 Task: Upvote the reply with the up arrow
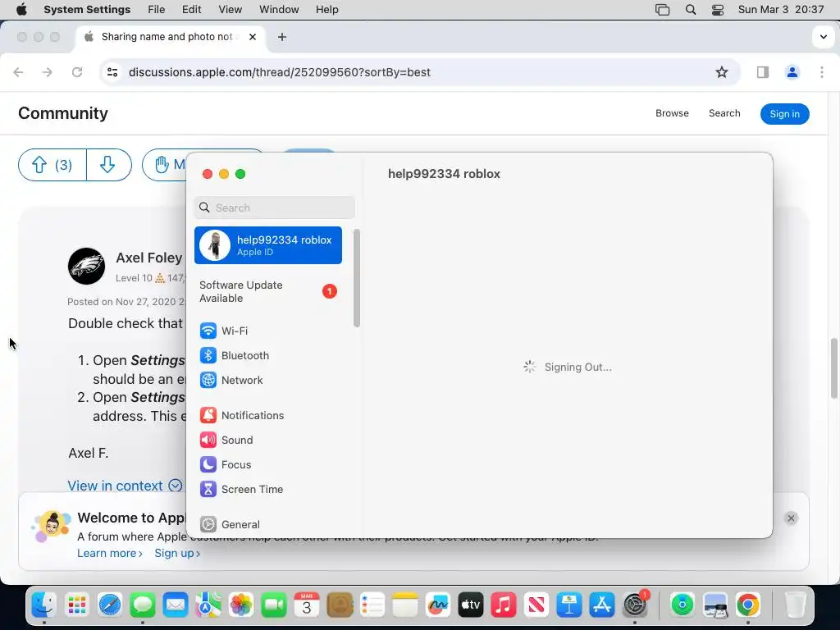click(52, 165)
